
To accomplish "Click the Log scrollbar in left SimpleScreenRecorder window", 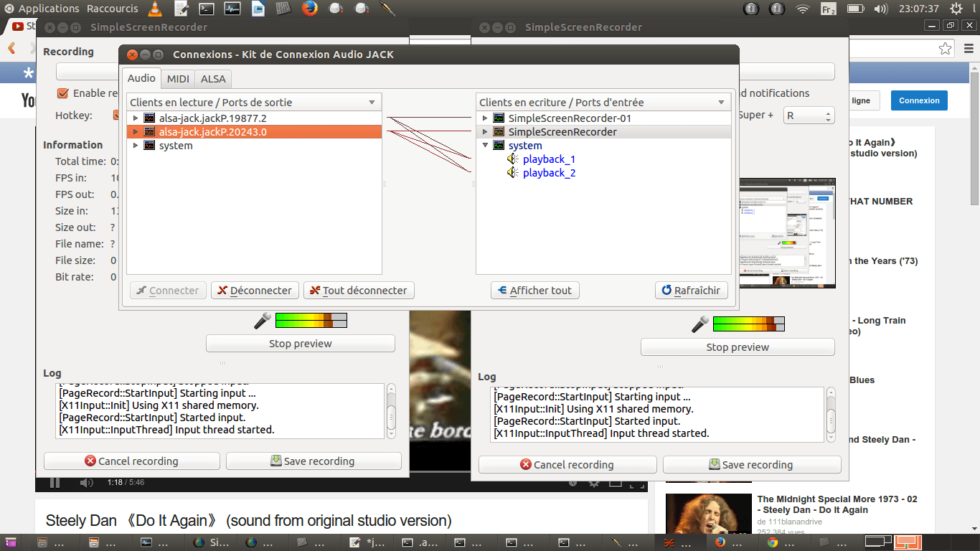I will [391, 411].
